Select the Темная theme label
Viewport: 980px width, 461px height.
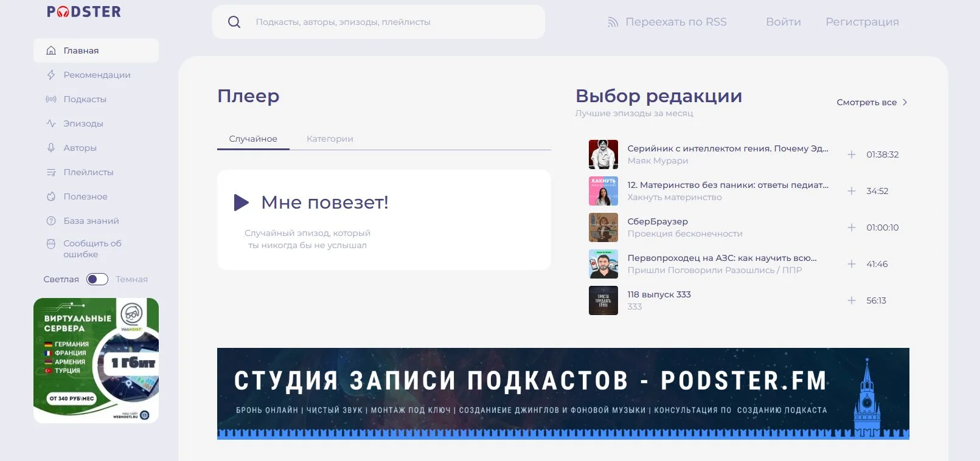point(132,279)
